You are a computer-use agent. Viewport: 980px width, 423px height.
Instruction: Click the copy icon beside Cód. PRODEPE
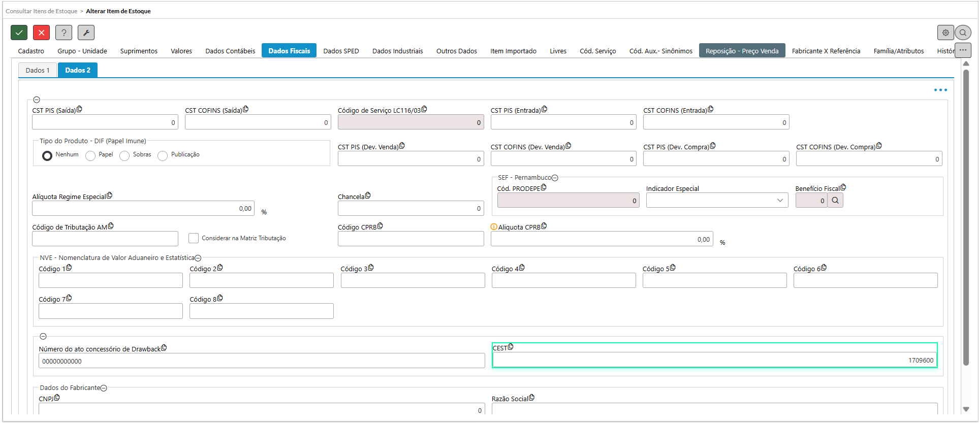pos(544,187)
